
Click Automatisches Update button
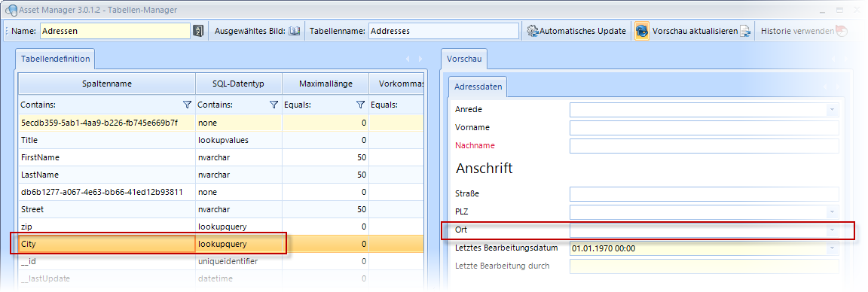pyautogui.click(x=576, y=31)
